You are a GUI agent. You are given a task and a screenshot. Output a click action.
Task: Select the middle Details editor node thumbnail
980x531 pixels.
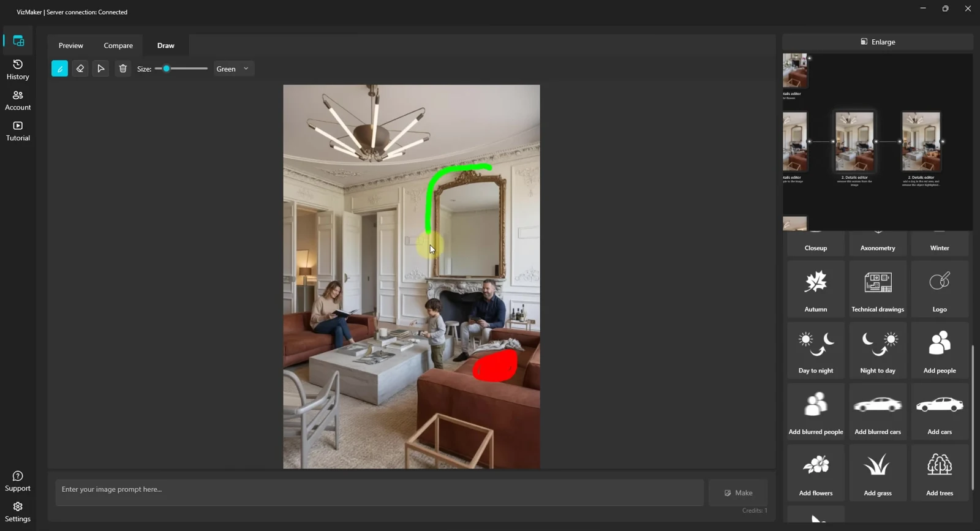854,141
